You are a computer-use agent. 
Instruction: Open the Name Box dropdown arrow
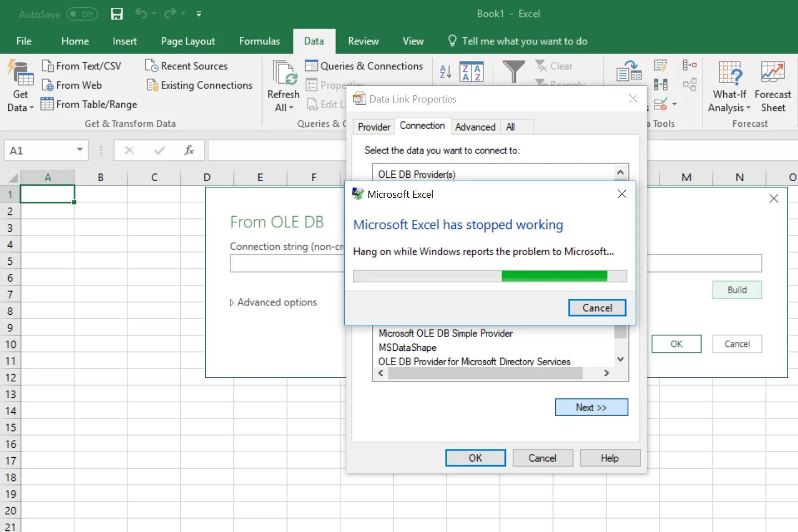80,150
